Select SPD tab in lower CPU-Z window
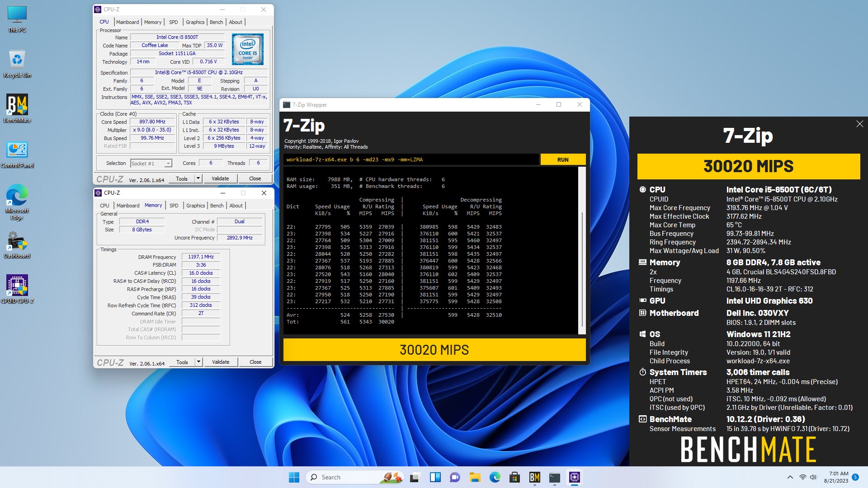Viewport: 868px width, 488px height. tap(174, 206)
